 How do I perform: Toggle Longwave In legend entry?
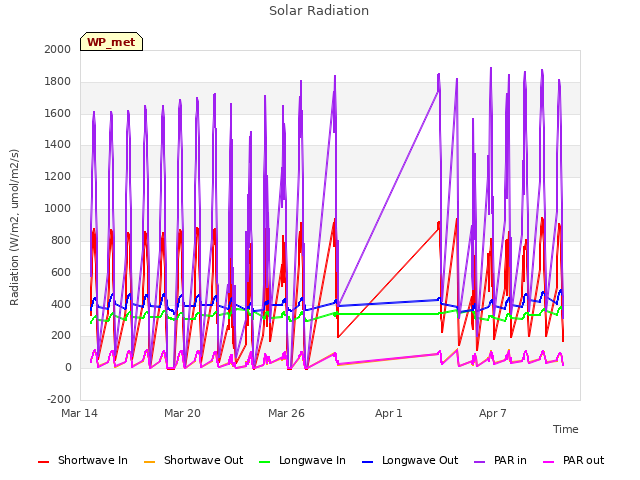pos(302,460)
